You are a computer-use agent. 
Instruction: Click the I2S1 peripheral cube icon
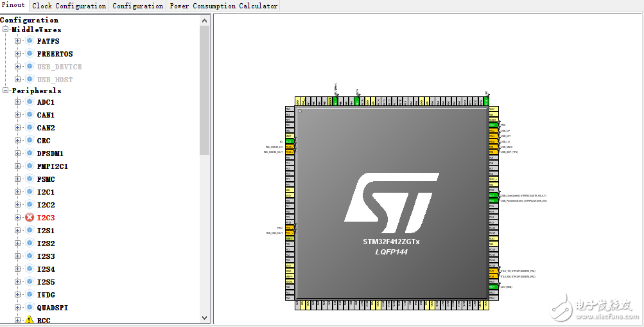click(x=30, y=230)
